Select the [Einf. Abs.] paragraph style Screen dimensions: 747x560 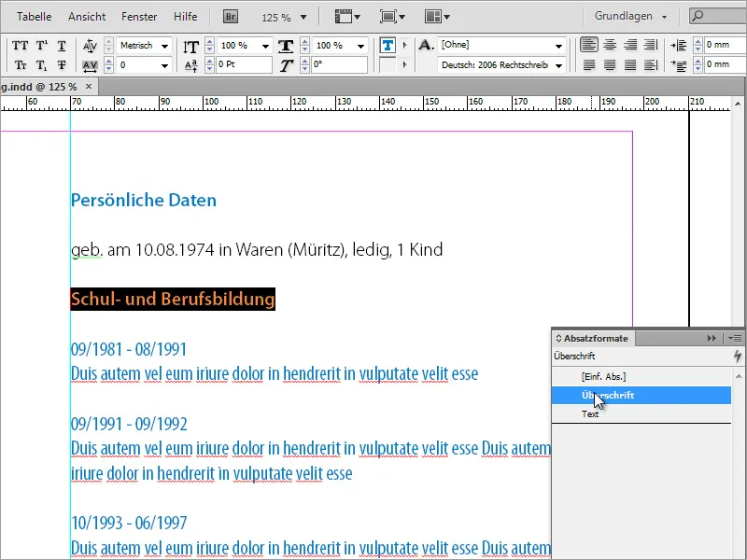(641, 377)
